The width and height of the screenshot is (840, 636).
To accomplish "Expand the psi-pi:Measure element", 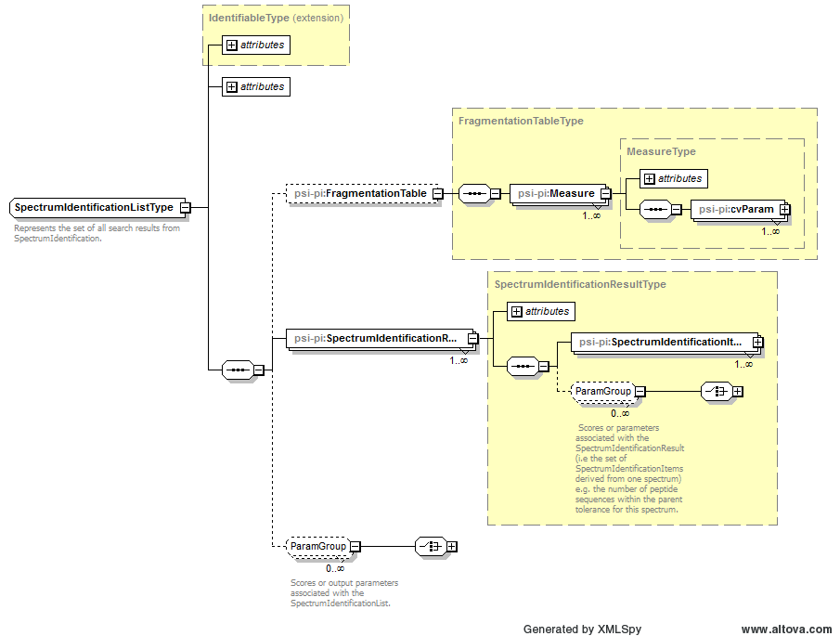I will [604, 193].
